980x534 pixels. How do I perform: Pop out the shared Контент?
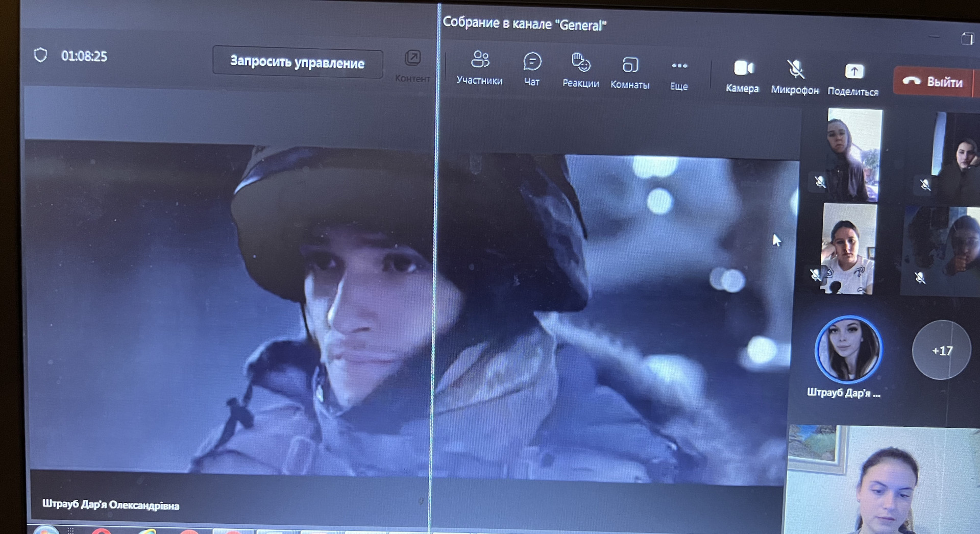(x=412, y=66)
